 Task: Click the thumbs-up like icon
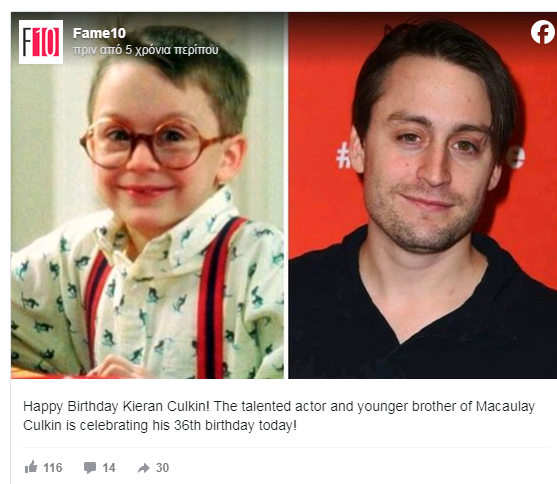pyautogui.click(x=31, y=467)
